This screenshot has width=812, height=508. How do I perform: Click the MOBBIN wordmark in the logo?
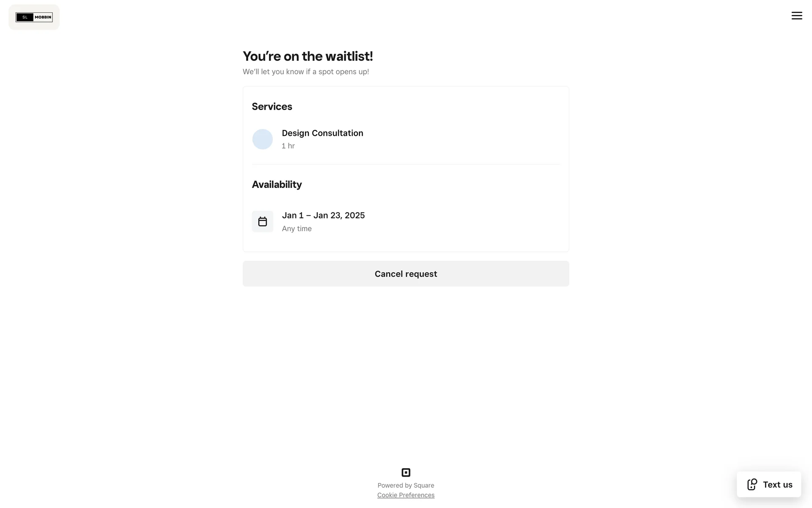tap(43, 17)
